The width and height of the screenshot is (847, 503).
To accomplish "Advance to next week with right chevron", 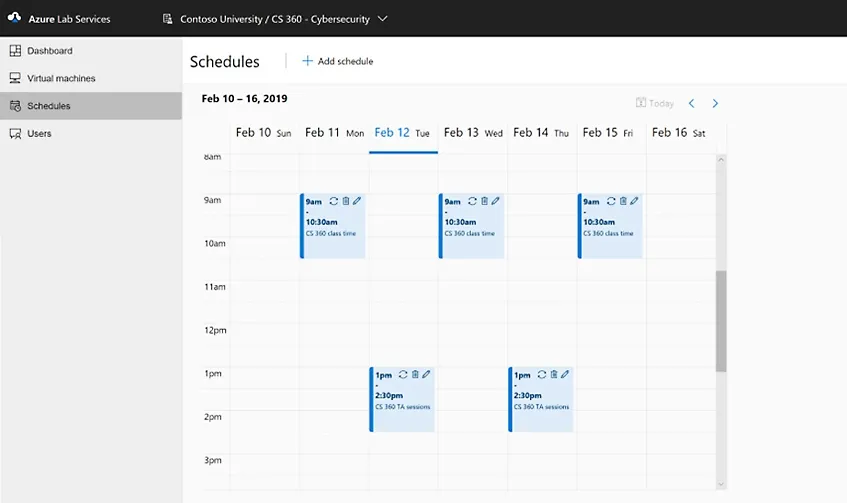I will (715, 103).
